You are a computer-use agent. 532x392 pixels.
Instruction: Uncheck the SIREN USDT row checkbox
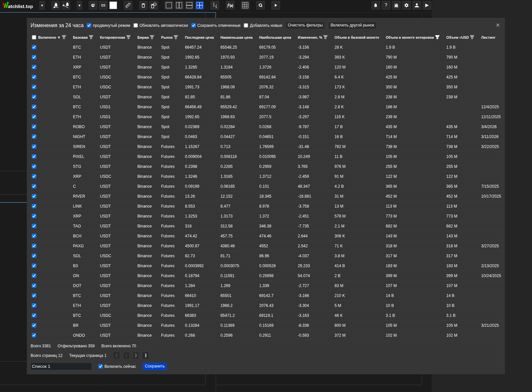pos(34,147)
